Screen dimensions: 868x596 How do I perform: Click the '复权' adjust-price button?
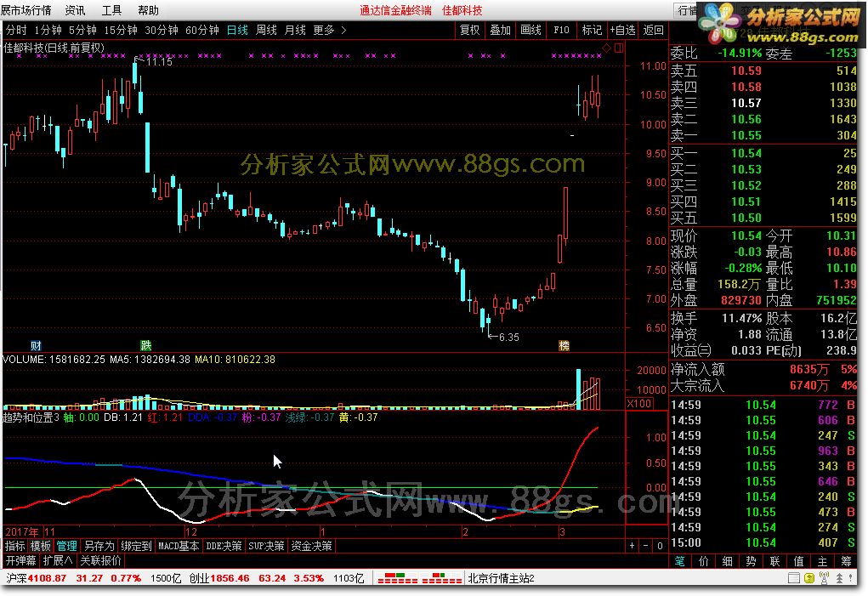[470, 30]
